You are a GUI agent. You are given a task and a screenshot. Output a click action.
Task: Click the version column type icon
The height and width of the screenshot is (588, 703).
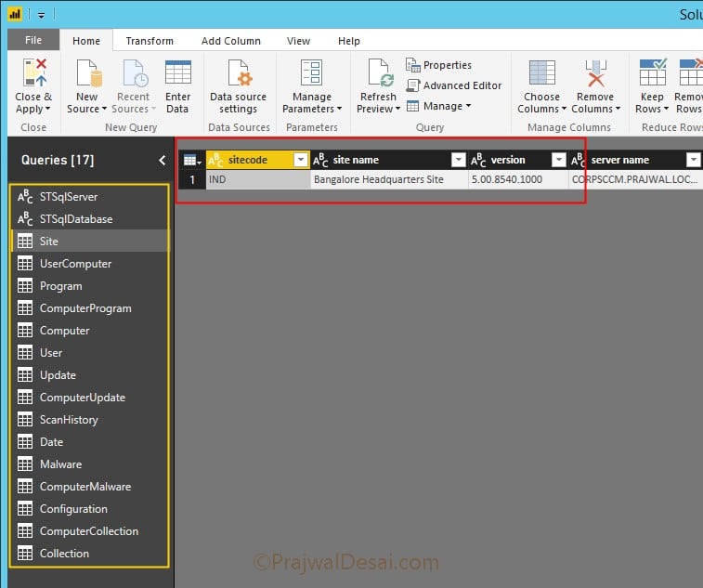(478, 160)
